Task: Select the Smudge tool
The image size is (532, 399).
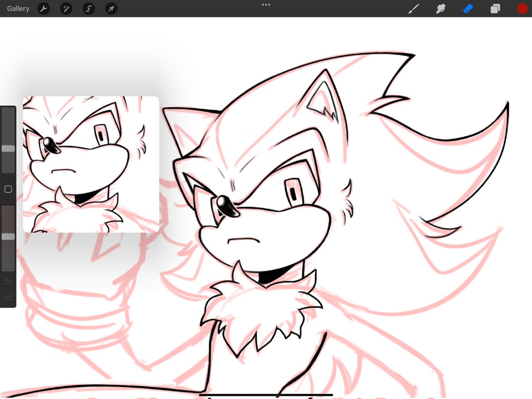Action: (440, 8)
